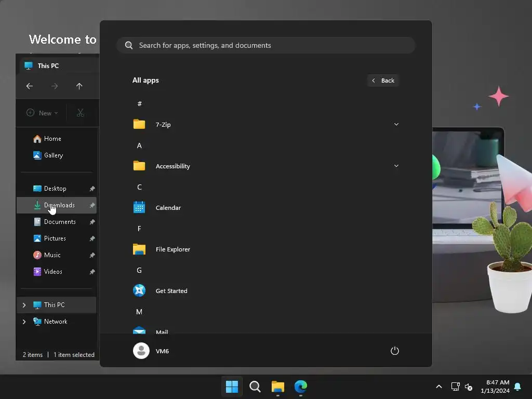Click the Windows Start button on taskbar

click(x=232, y=387)
